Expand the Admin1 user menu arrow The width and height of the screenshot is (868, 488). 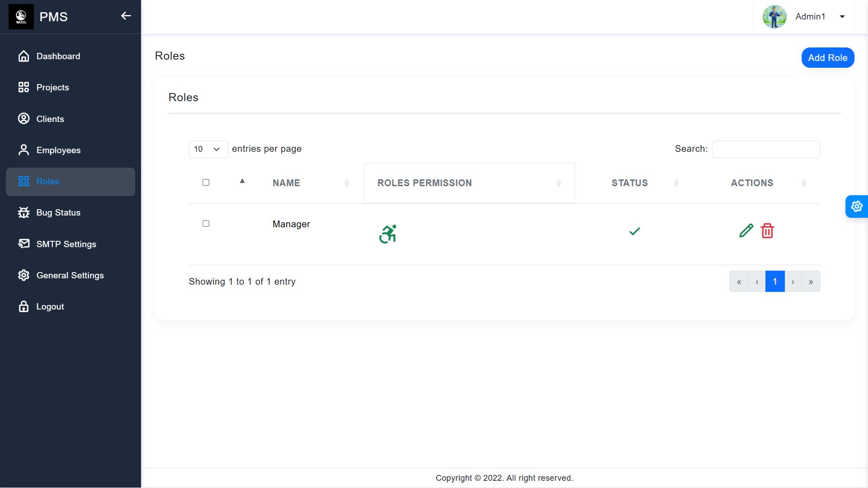(x=842, y=17)
